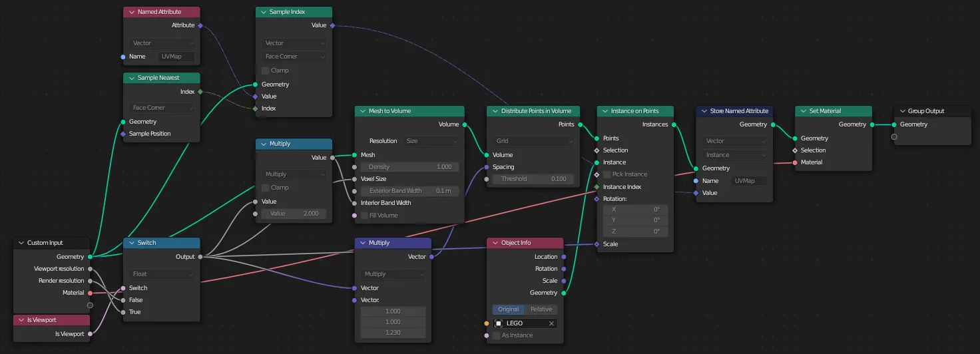The height and width of the screenshot is (354, 980).
Task: Open the Resolution Size dropdown
Action: pos(431,141)
